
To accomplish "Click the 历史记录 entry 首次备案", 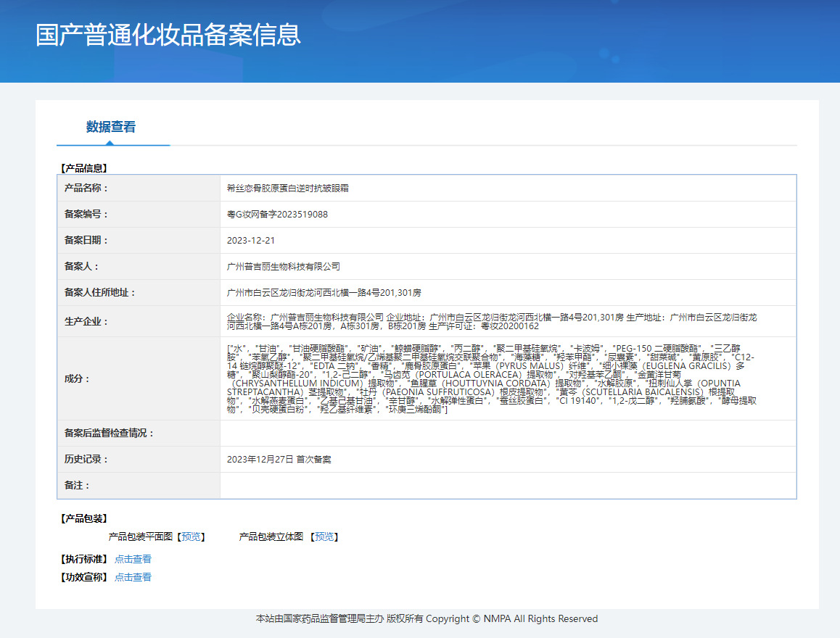I will point(279,459).
